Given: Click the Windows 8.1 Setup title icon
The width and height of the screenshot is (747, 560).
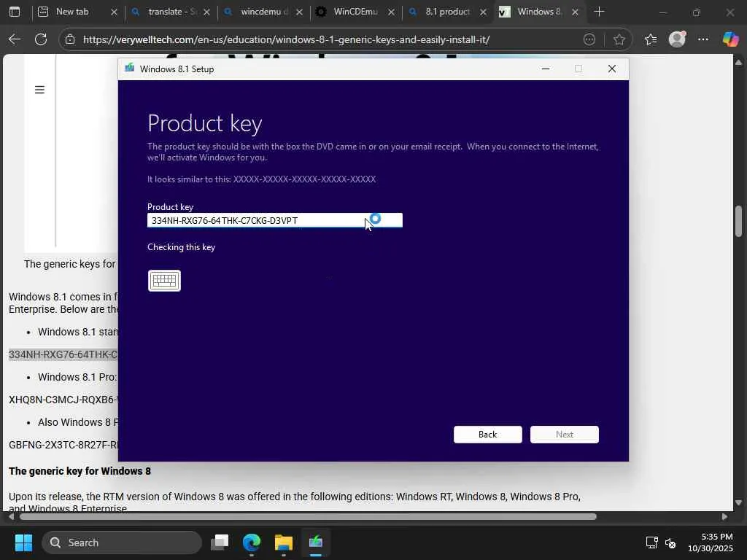Looking at the screenshot, I should tap(129, 68).
